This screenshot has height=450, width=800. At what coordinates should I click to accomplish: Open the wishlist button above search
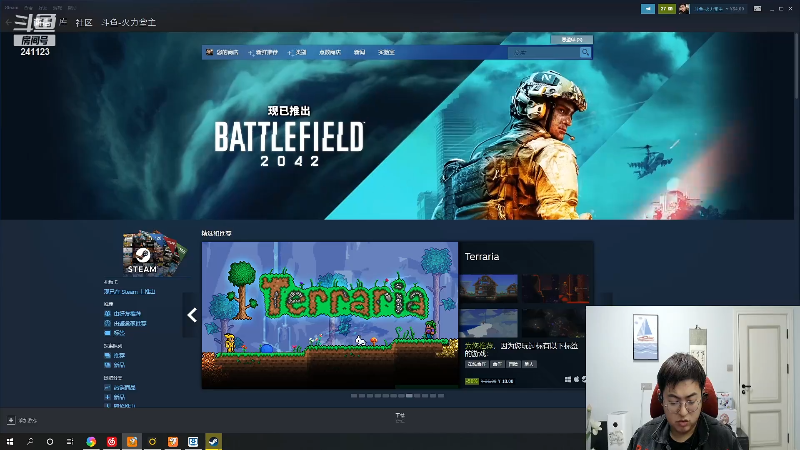pos(571,39)
